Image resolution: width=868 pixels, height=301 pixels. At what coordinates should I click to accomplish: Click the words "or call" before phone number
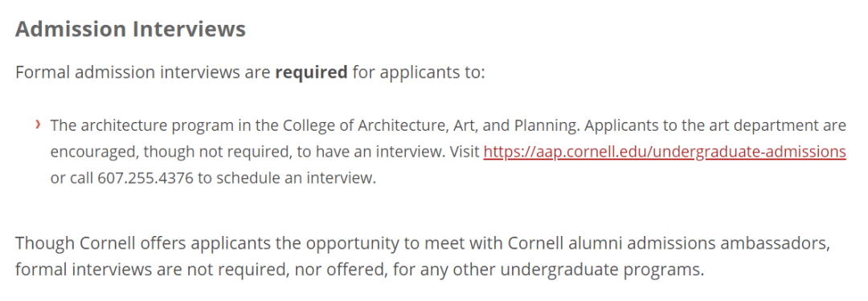pyautogui.click(x=72, y=179)
